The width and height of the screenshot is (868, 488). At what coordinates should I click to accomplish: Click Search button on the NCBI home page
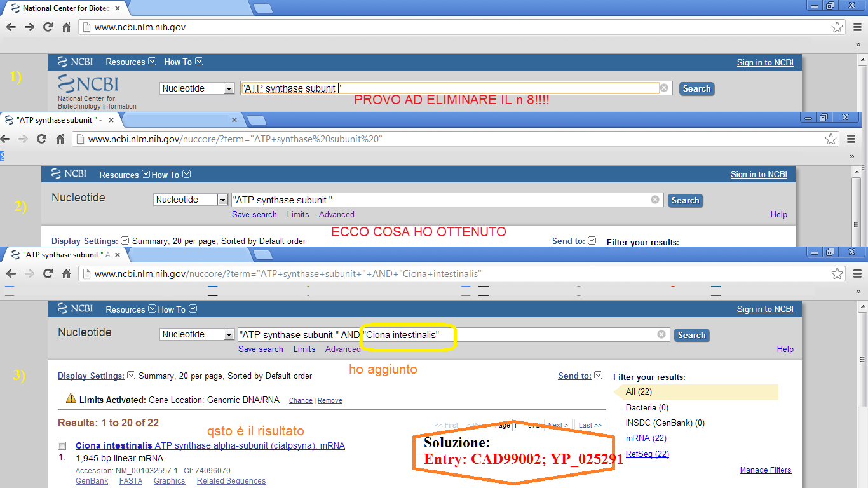697,89
